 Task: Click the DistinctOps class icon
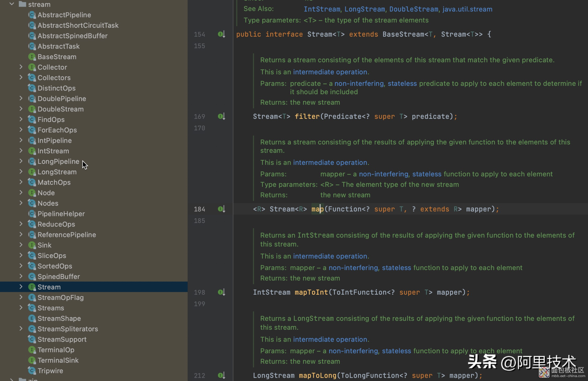click(32, 88)
